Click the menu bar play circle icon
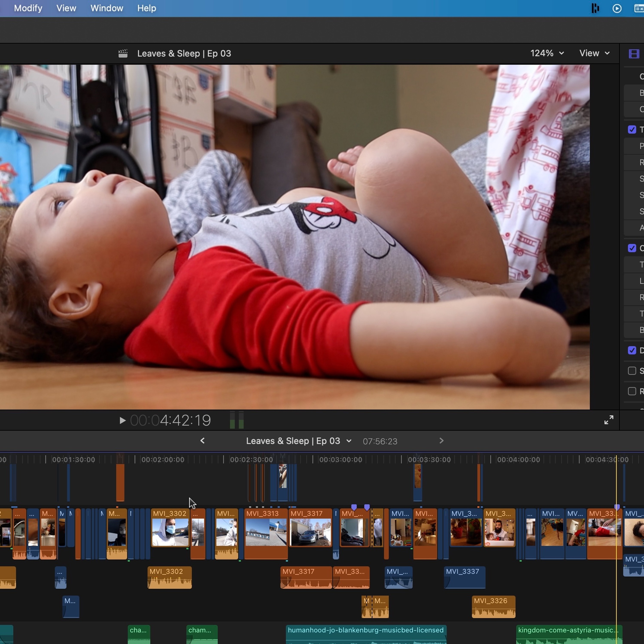Image resolution: width=644 pixels, height=644 pixels. click(617, 8)
